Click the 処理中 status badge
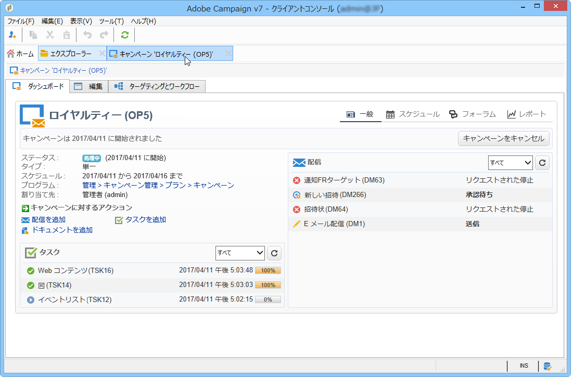This screenshot has height=392, width=586. [x=92, y=158]
